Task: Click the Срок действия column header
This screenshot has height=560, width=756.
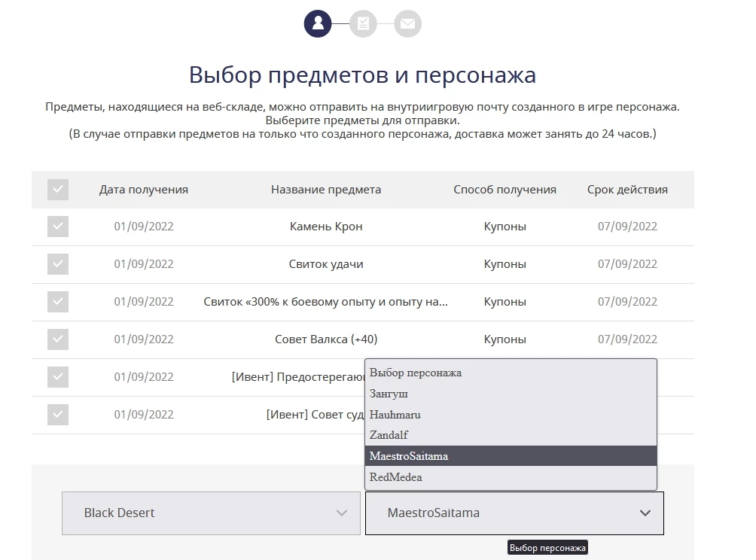Action: [627, 190]
